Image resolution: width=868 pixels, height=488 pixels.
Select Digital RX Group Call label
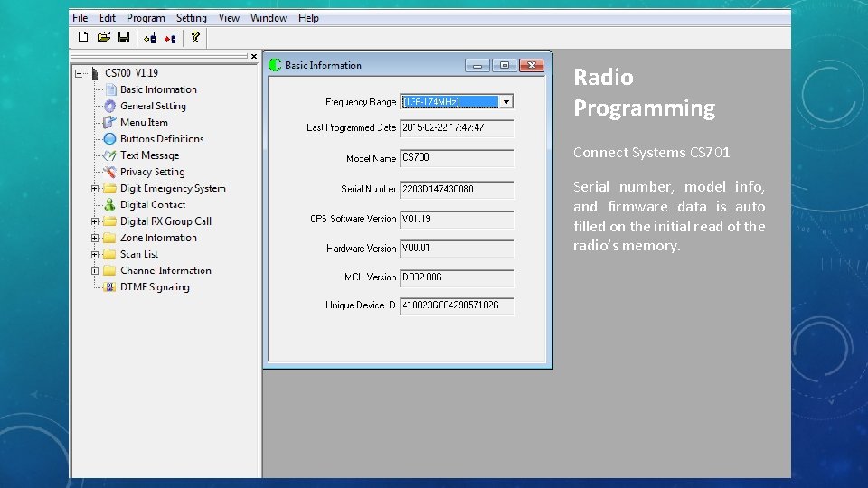(165, 221)
